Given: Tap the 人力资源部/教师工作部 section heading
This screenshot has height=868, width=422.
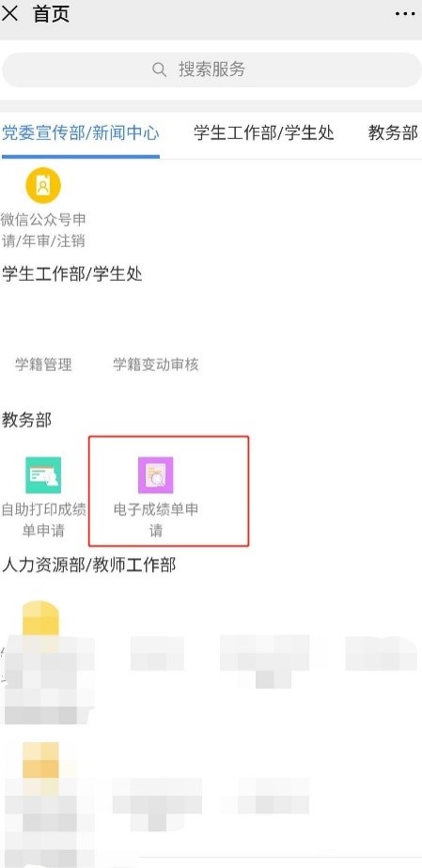Looking at the screenshot, I should point(89,566).
